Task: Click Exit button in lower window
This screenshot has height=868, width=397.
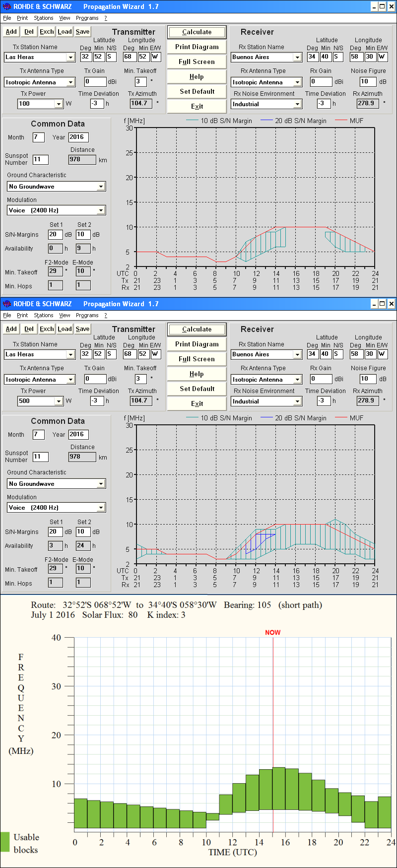Action: (197, 403)
